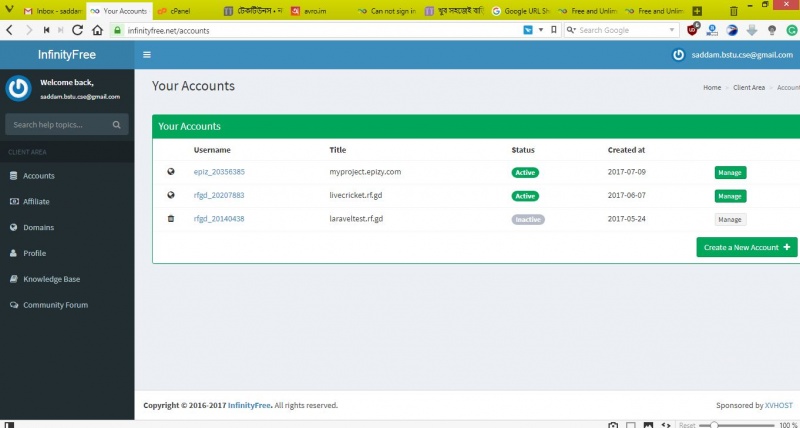
Task: Switch to the Can not sign in tab
Action: [x=386, y=11]
